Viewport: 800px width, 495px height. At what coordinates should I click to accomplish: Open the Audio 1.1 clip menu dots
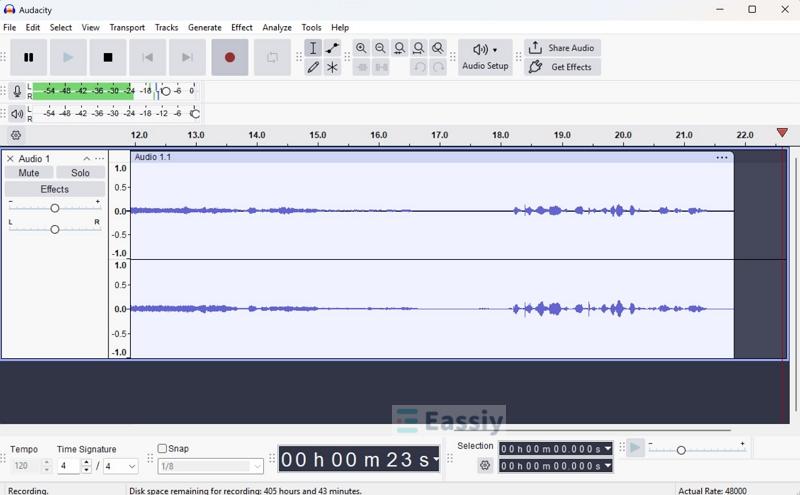[721, 158]
